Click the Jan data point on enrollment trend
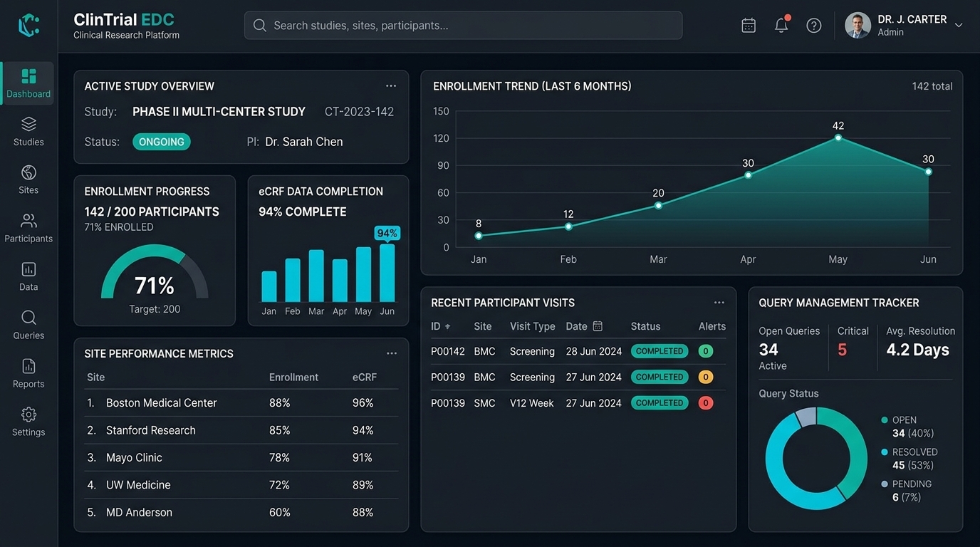 [479, 236]
